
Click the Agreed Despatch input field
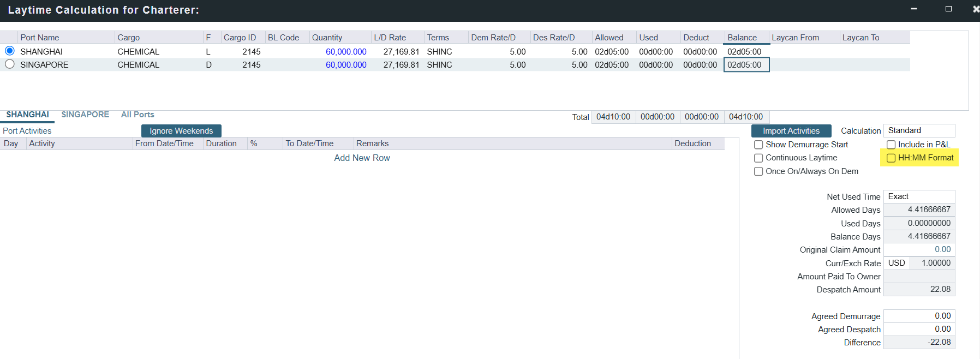pyautogui.click(x=919, y=329)
